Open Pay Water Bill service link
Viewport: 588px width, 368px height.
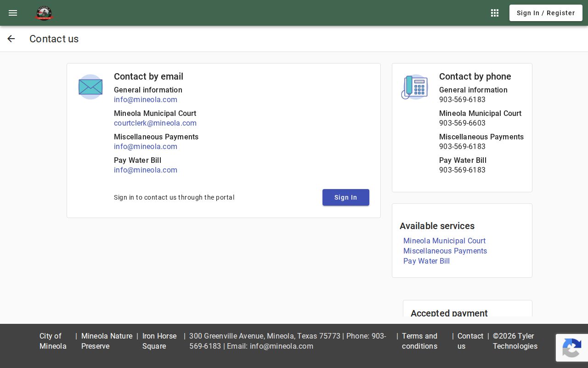426,261
